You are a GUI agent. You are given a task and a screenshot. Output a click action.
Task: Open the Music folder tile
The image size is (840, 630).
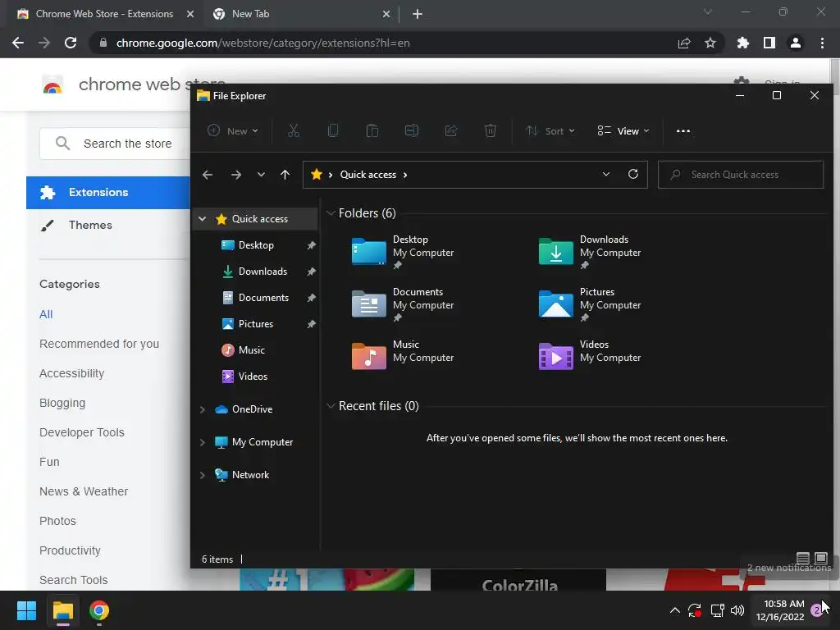(403, 356)
